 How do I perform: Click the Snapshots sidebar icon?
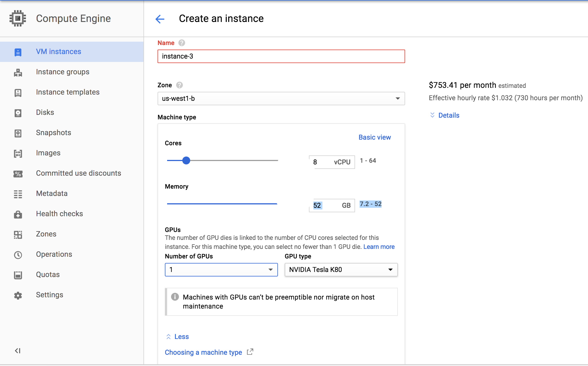pos(18,133)
